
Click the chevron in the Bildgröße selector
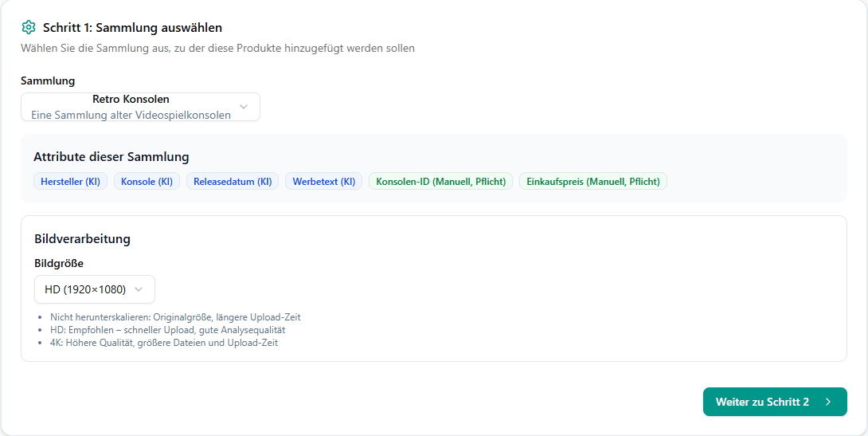[139, 289]
